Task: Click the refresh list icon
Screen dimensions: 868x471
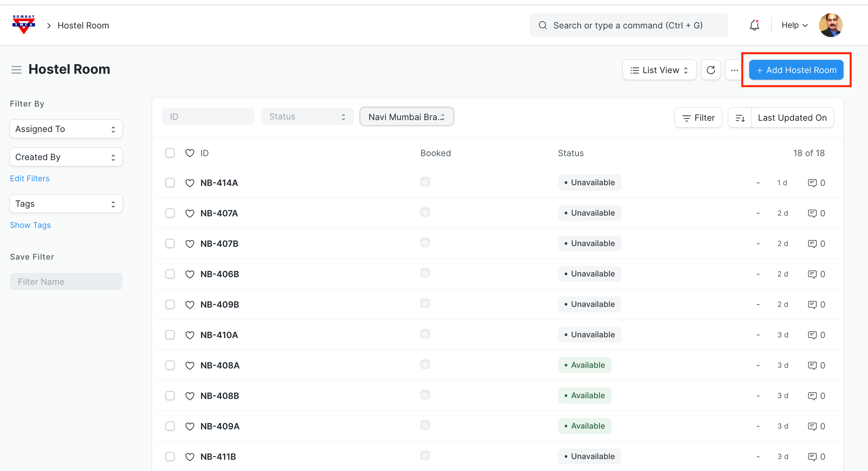Action: pyautogui.click(x=711, y=70)
